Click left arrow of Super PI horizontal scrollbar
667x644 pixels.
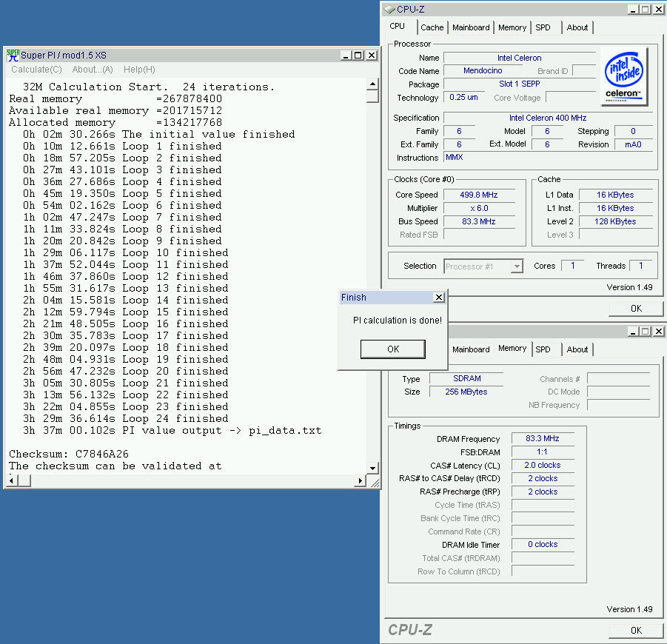tap(12, 480)
